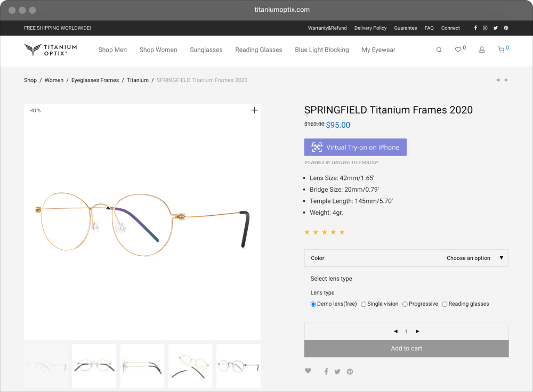Select the blue frame thumbnail image
This screenshot has width=533, height=392.
(238, 366)
